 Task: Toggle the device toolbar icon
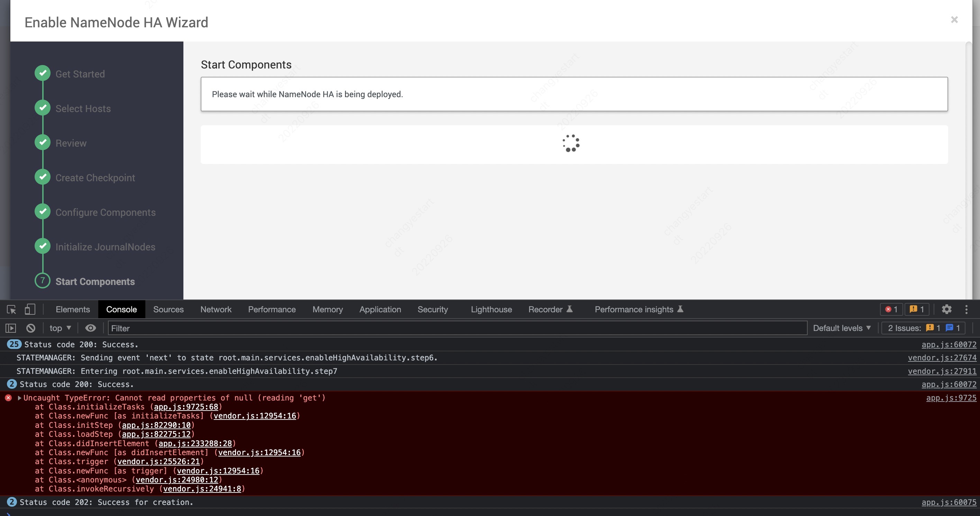[x=30, y=310]
